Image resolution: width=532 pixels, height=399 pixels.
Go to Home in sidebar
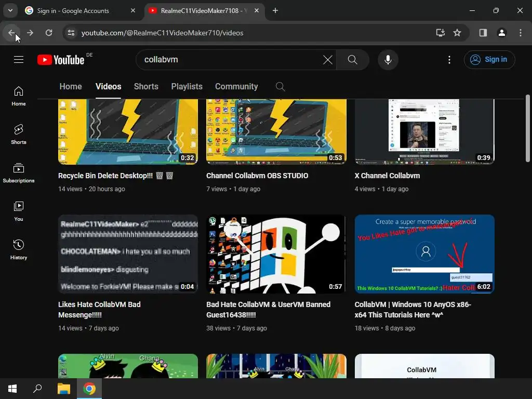click(x=19, y=96)
